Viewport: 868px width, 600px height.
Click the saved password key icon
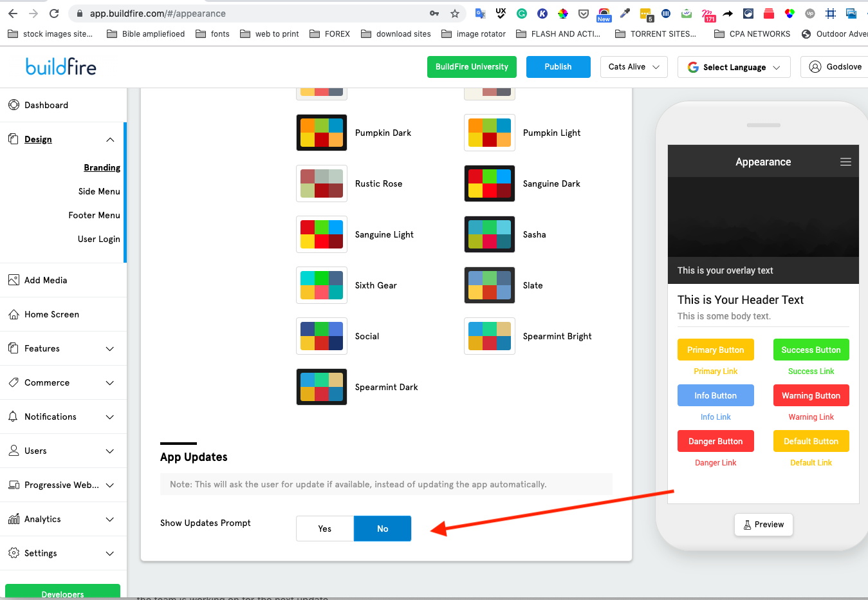click(434, 14)
